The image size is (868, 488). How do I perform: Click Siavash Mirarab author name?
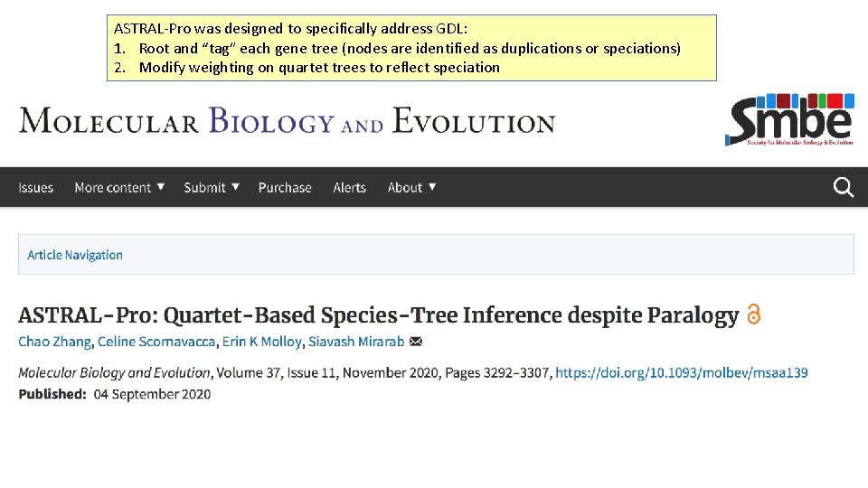[x=355, y=342]
